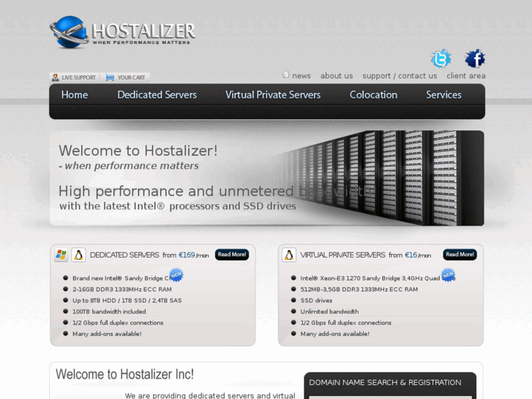Click the 'Domain Name Search & Registration' heading

(x=385, y=382)
